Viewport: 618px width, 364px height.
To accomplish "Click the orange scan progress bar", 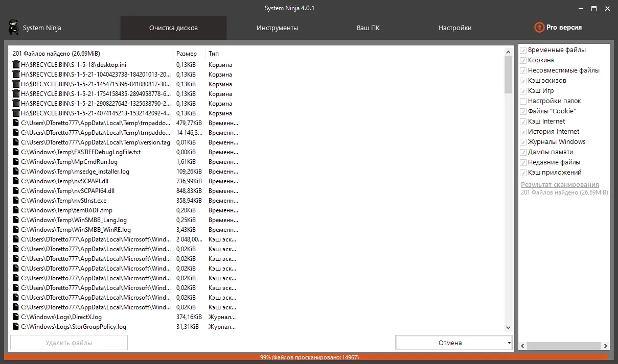I will pos(307,357).
